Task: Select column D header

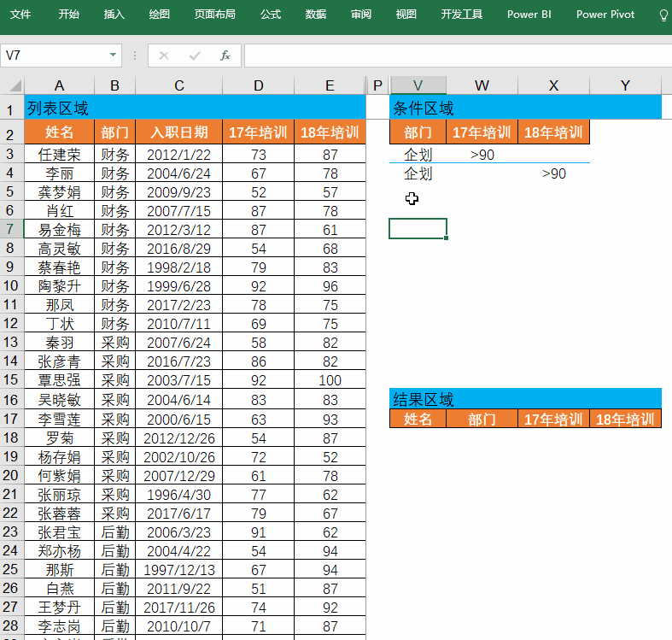Action: coord(259,85)
